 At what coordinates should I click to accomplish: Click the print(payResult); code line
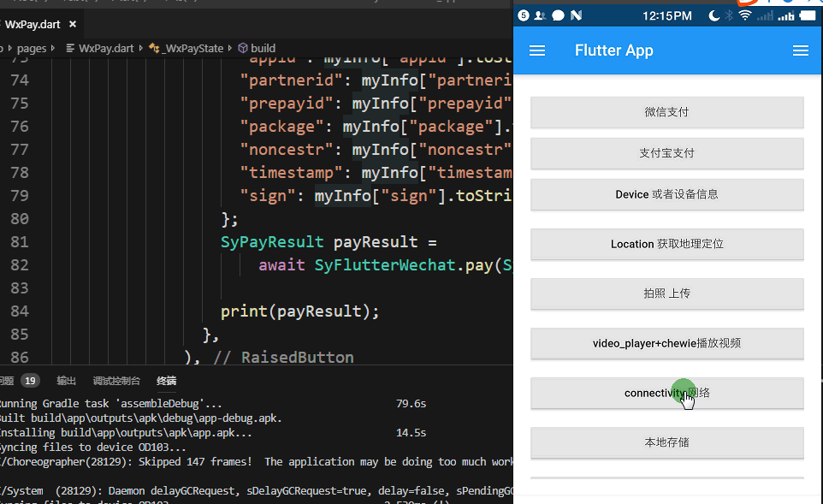click(x=299, y=311)
